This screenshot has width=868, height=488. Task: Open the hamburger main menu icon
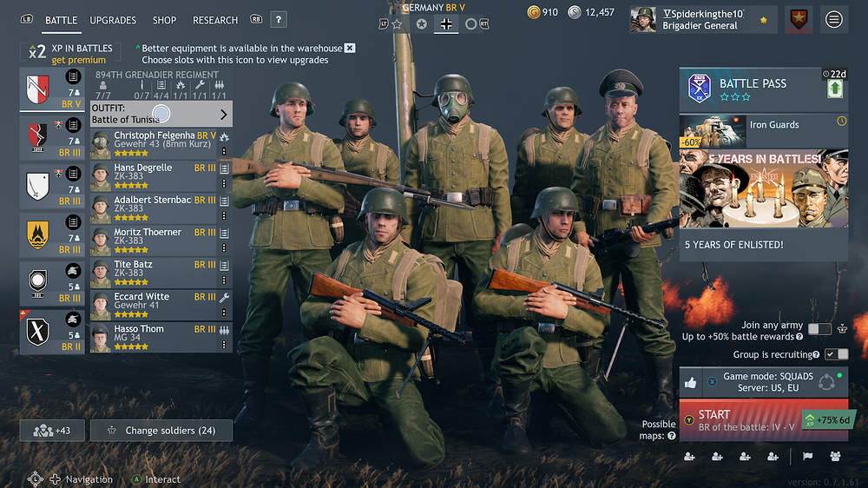point(833,20)
